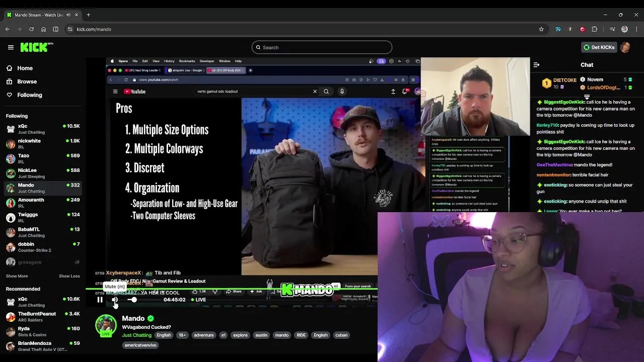Open Amouranth channel in Following list
This screenshot has width=644, height=362.
(43, 203)
